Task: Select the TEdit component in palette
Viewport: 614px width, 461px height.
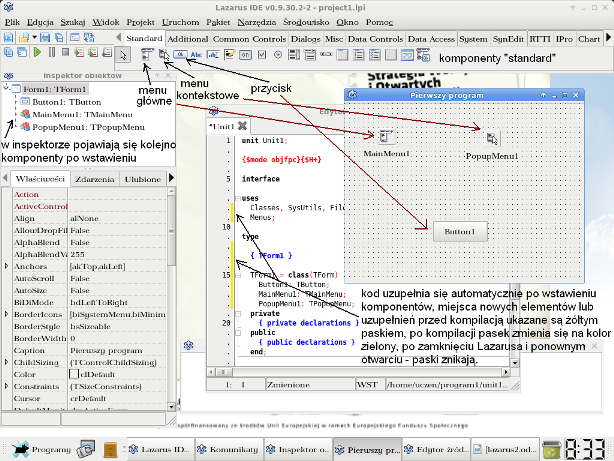Action: pyautogui.click(x=213, y=54)
